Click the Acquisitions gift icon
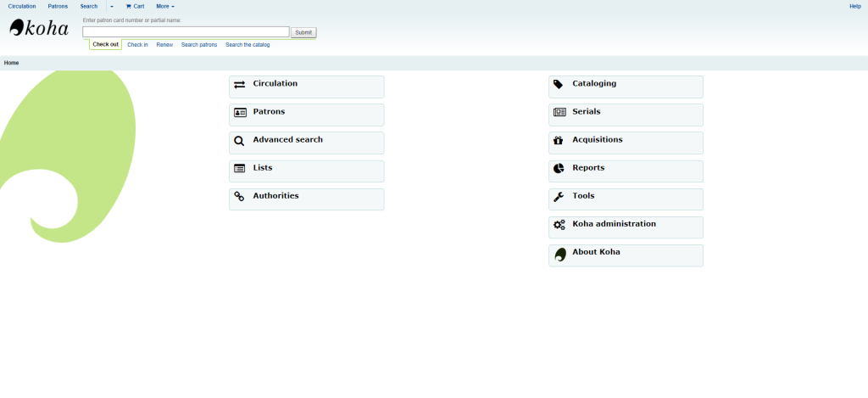The height and width of the screenshot is (398, 868). click(x=559, y=141)
